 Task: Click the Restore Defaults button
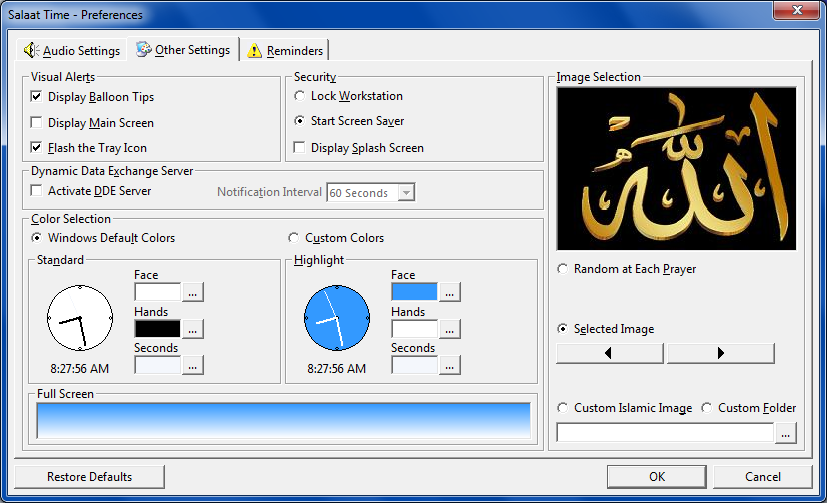pyautogui.click(x=90, y=477)
